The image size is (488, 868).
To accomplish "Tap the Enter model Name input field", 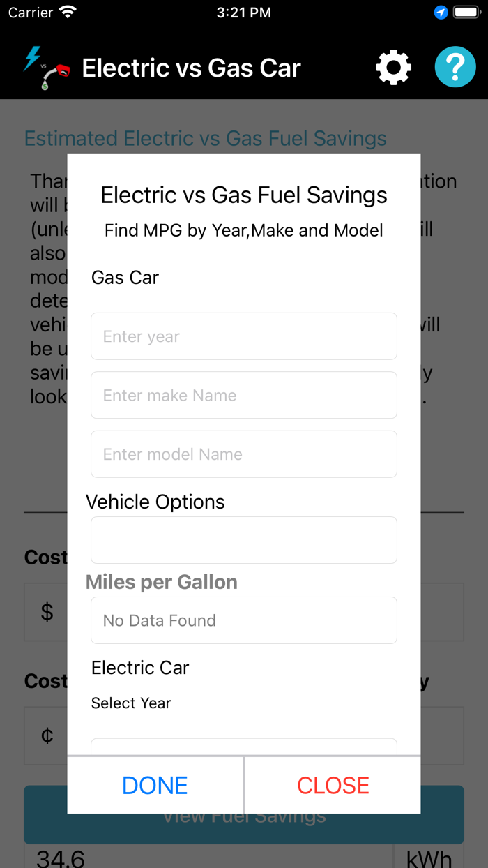I will point(243,454).
